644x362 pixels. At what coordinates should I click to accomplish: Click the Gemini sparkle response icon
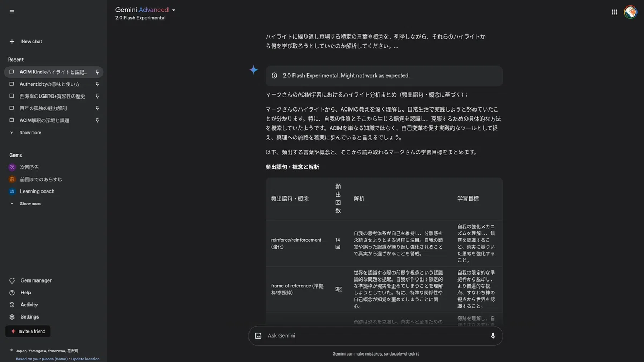point(253,70)
